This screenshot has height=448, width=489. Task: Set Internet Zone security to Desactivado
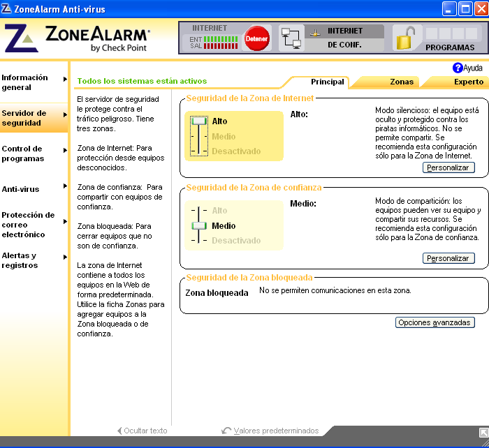pyautogui.click(x=236, y=151)
